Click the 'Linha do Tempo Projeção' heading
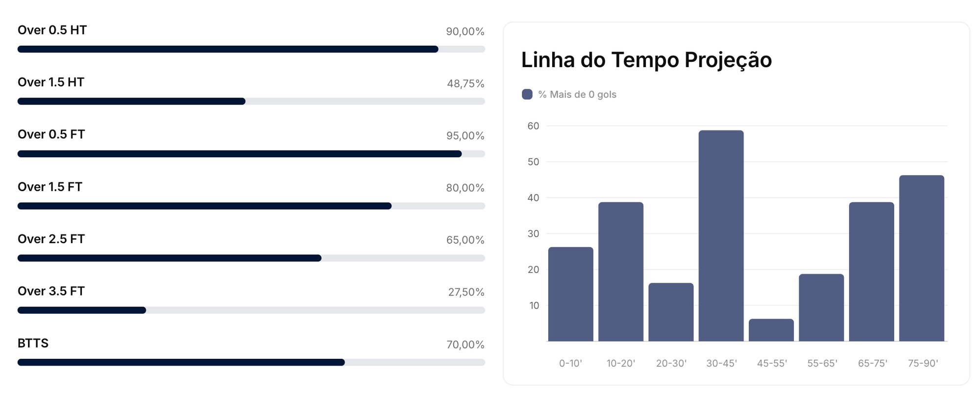The height and width of the screenshot is (397, 980). pyautogui.click(x=646, y=60)
